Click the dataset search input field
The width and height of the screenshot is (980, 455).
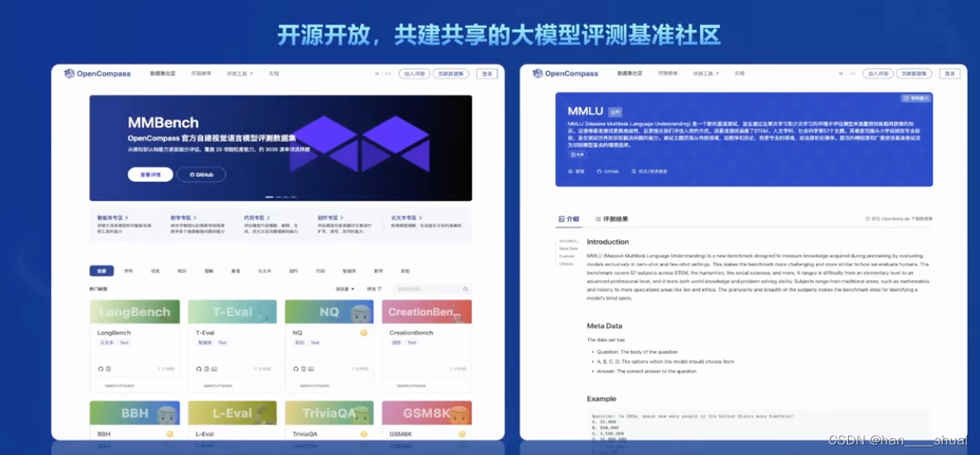(432, 289)
